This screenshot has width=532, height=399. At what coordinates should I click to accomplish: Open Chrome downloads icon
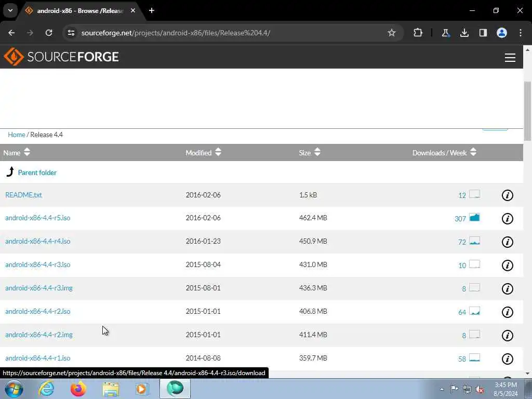[464, 33]
